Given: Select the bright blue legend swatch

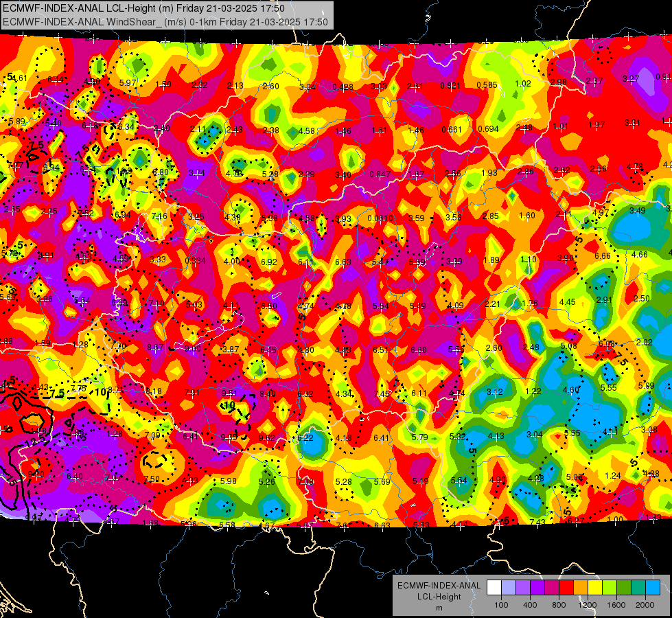Looking at the screenshot, I should pyautogui.click(x=653, y=588).
